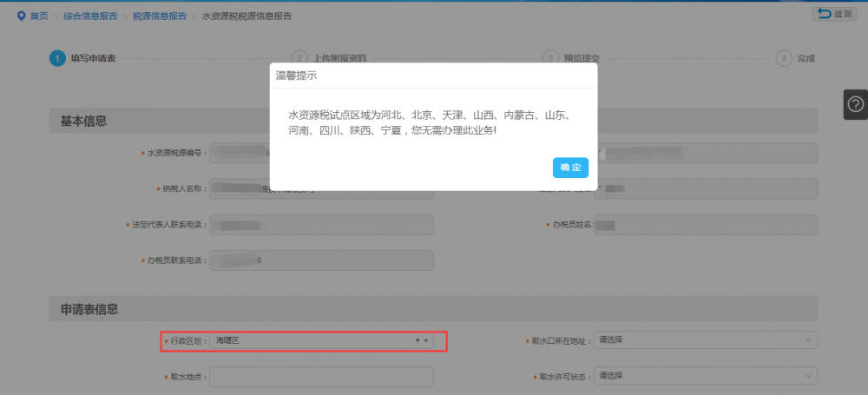Click the 法定代表人联系电话 field
The height and width of the screenshot is (395, 868).
(321, 225)
